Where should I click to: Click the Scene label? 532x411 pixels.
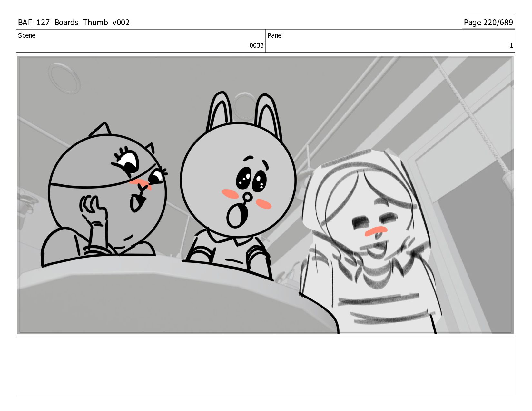27,35
